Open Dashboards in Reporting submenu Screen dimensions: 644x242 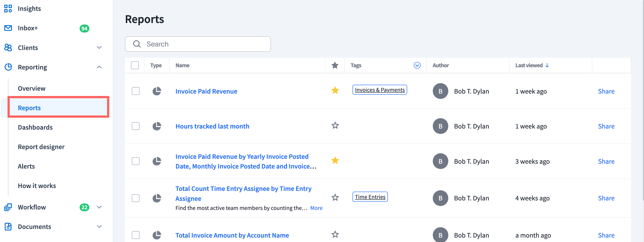pos(35,127)
